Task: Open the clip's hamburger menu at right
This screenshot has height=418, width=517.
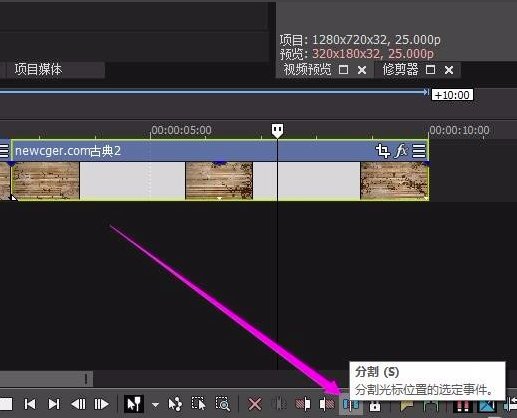Action: (419, 151)
